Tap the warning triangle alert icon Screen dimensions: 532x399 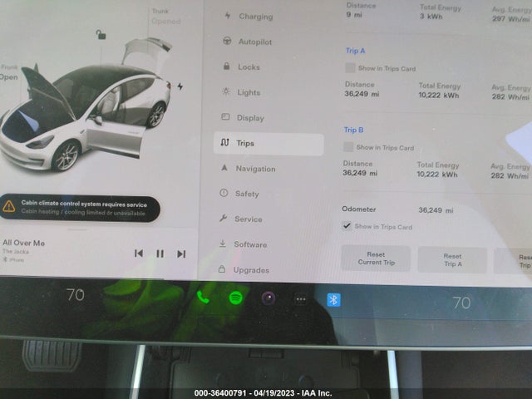[x=9, y=206]
